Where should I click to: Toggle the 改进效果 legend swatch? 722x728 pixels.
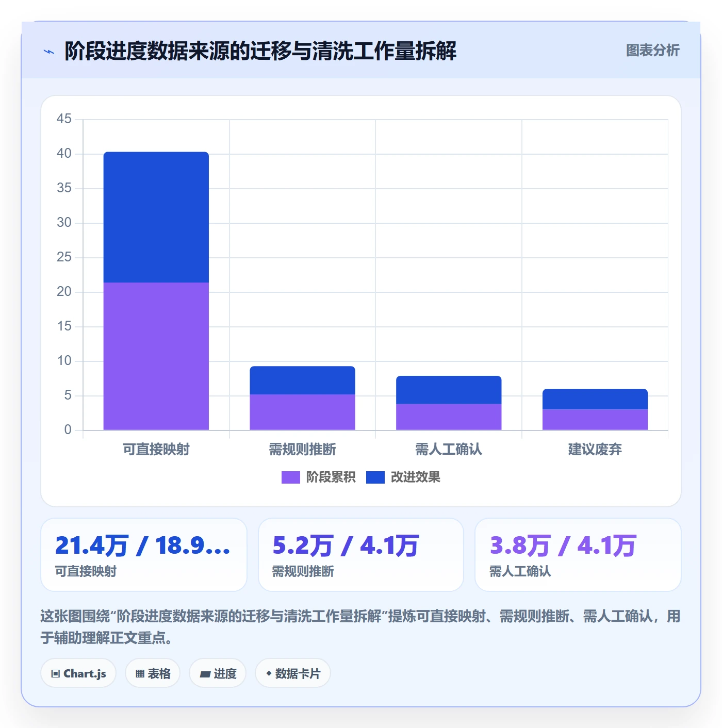(375, 477)
